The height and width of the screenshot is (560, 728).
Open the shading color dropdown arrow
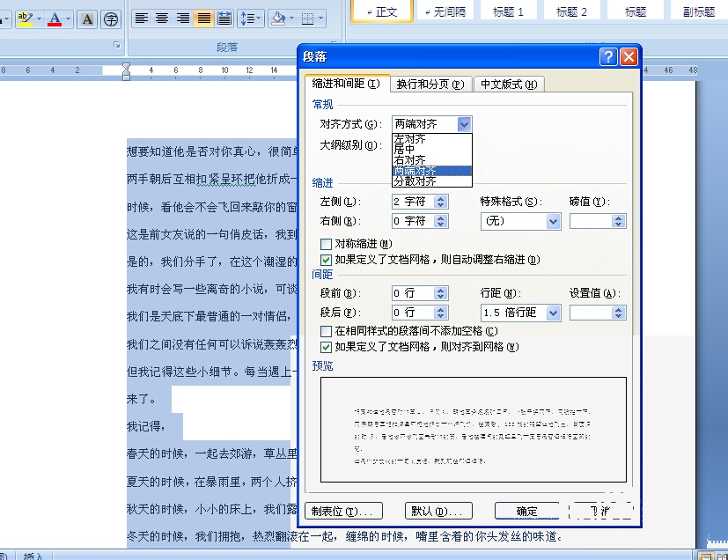click(291, 18)
